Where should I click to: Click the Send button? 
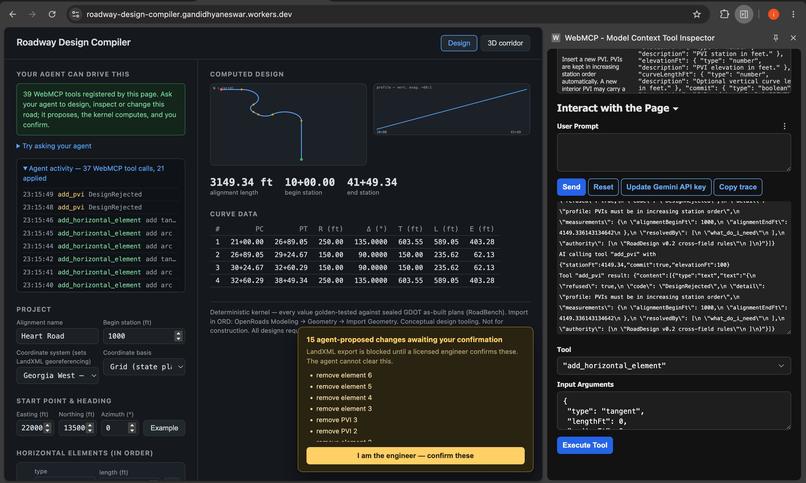click(x=571, y=187)
